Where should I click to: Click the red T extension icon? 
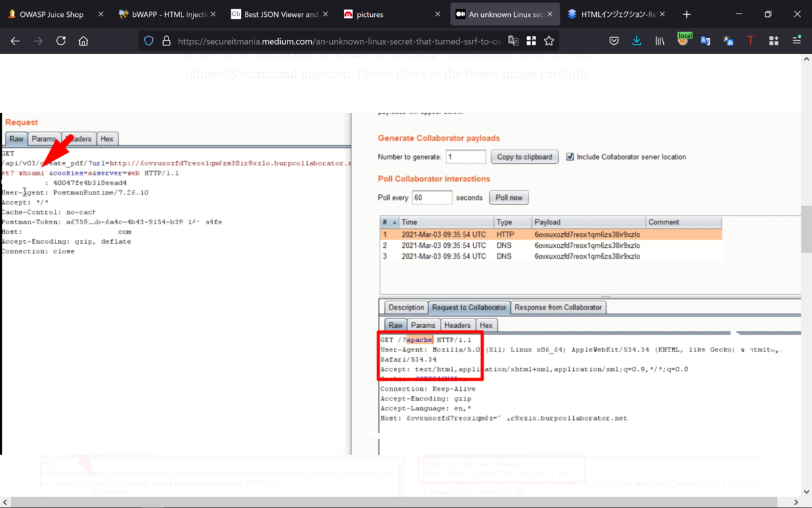750,41
